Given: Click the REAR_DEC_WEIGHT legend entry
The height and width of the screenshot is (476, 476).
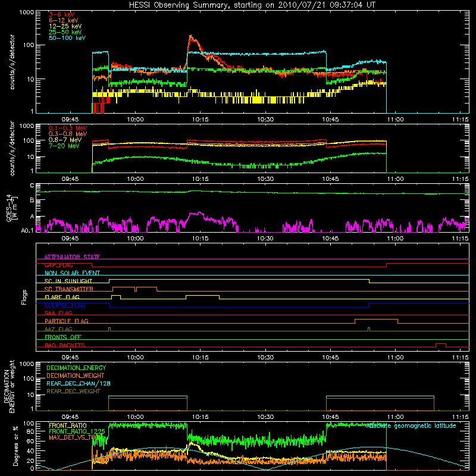Looking at the screenshot, I should (x=73, y=392).
